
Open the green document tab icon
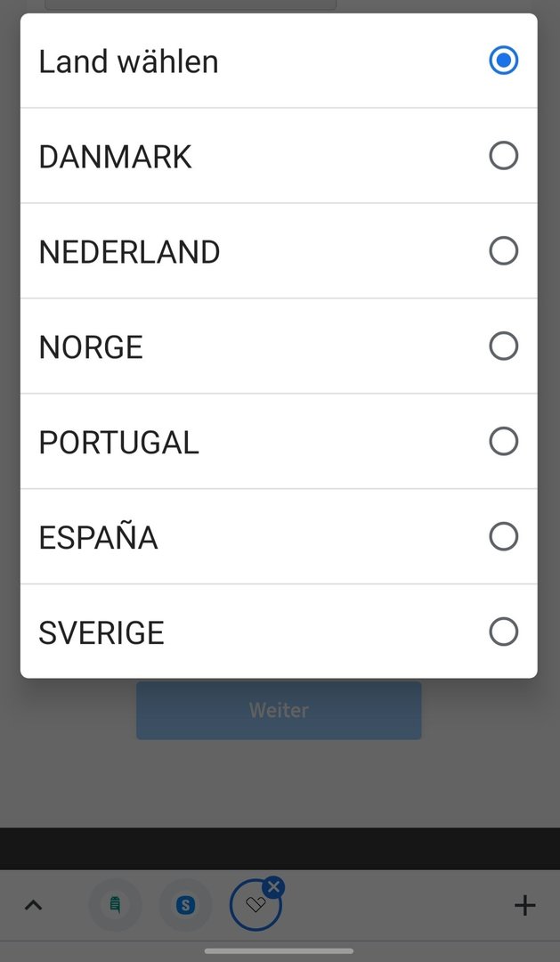click(x=115, y=905)
